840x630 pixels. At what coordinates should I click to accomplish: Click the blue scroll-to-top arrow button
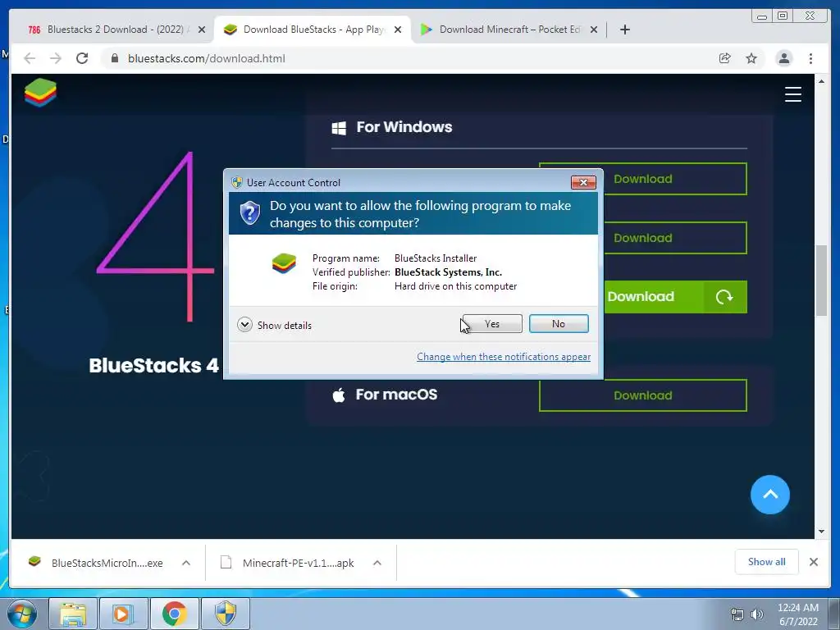pyautogui.click(x=769, y=495)
